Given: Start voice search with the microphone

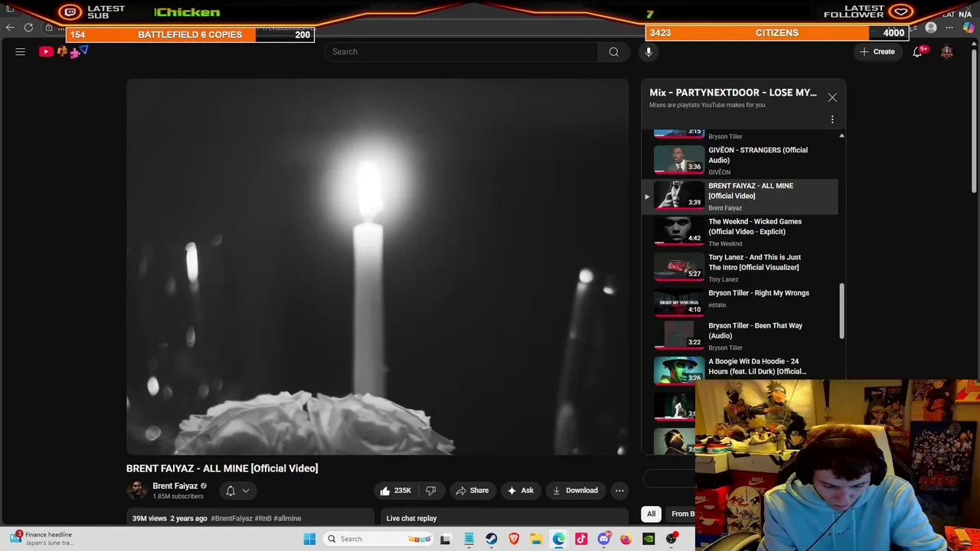Looking at the screenshot, I should click(648, 52).
